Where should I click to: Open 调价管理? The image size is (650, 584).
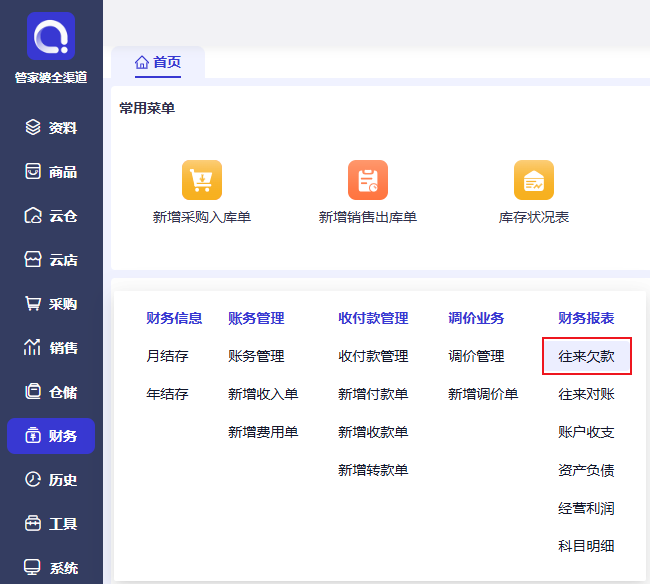[476, 356]
